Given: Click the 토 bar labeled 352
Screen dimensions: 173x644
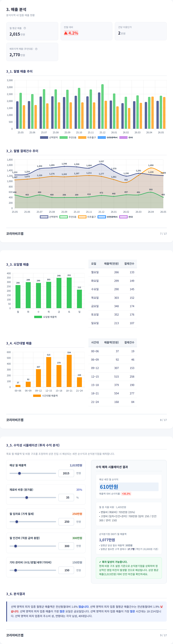Looking at the screenshot, I should pyautogui.click(x=69, y=293).
